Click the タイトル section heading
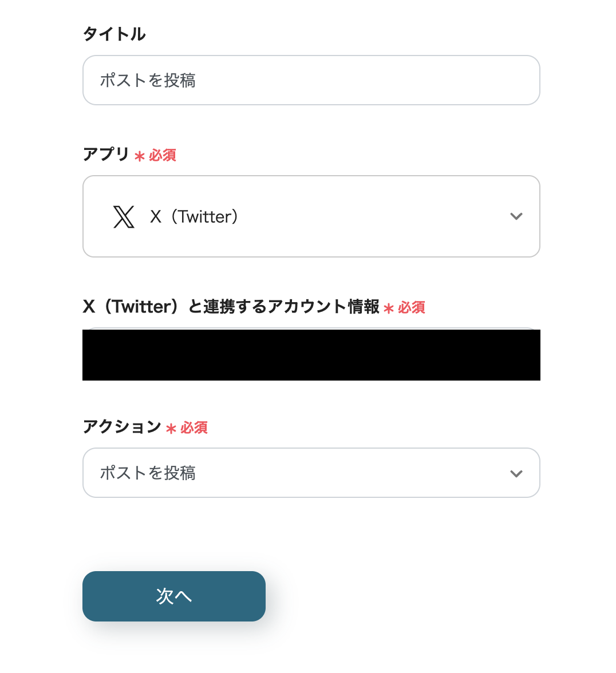616x673 pixels. coord(114,34)
